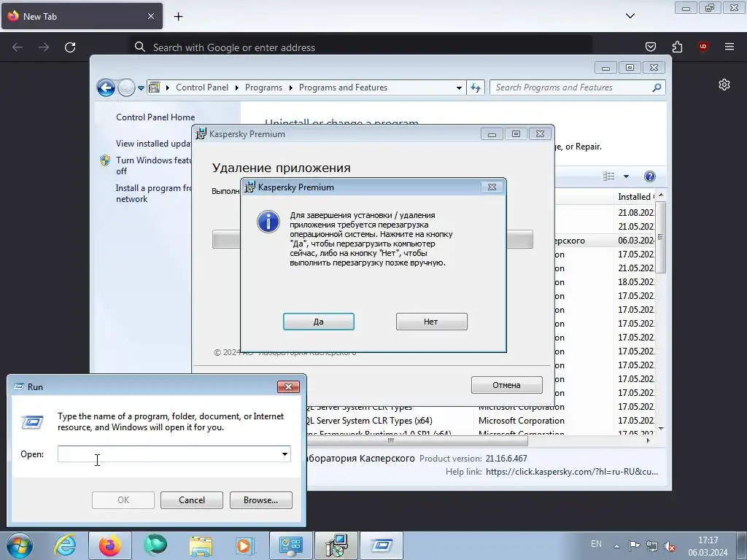This screenshot has width=747, height=560.
Task: Open Install a program from the network
Action: [153, 193]
